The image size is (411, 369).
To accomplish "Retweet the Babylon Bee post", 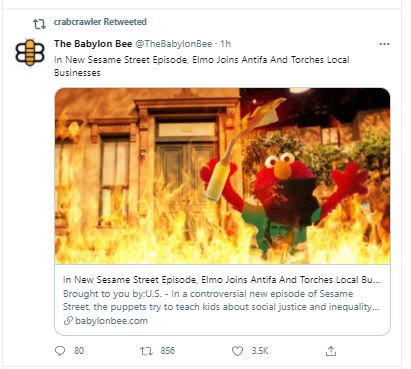I will (x=146, y=351).
